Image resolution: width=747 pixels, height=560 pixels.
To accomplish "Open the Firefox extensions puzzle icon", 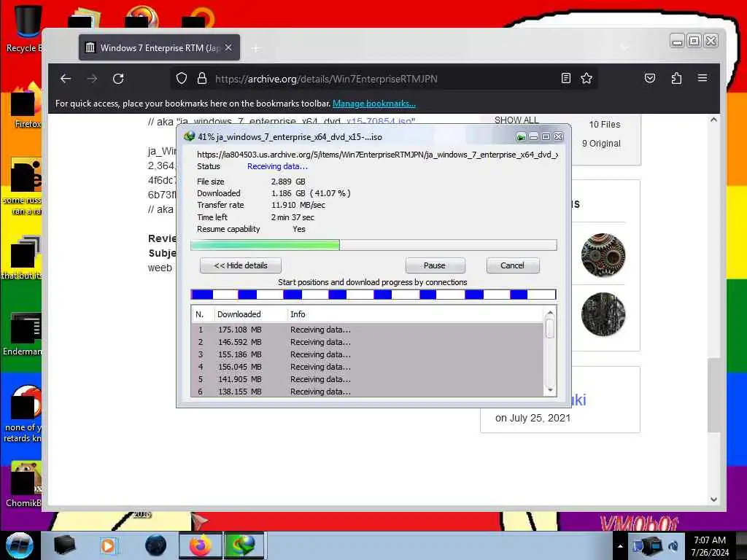I will 676,78.
